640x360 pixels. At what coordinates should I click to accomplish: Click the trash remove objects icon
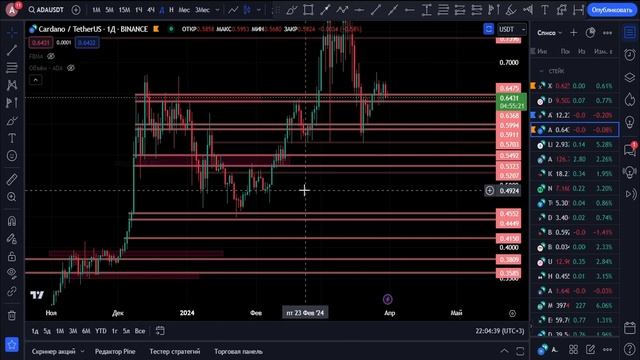pyautogui.click(x=12, y=315)
